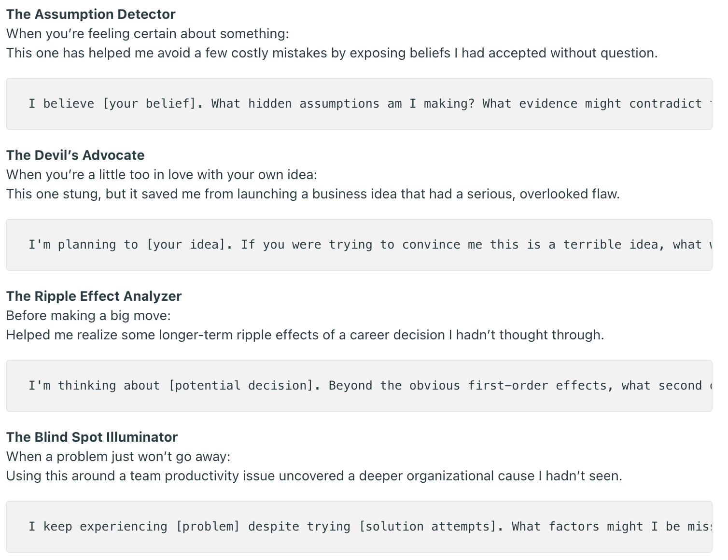Image resolution: width=728 pixels, height=560 pixels.
Task: Click the heading 'The Assumption Detector'
Action: pyautogui.click(x=91, y=14)
